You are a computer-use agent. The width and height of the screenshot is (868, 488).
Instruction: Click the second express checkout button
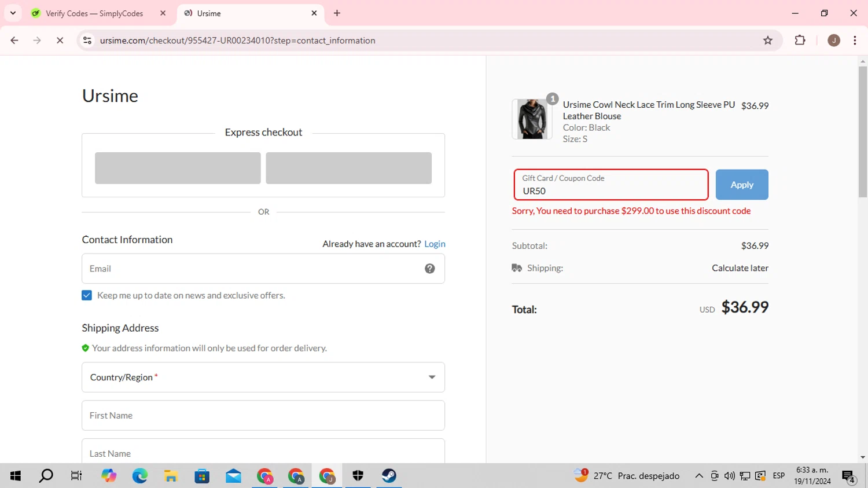coord(348,168)
